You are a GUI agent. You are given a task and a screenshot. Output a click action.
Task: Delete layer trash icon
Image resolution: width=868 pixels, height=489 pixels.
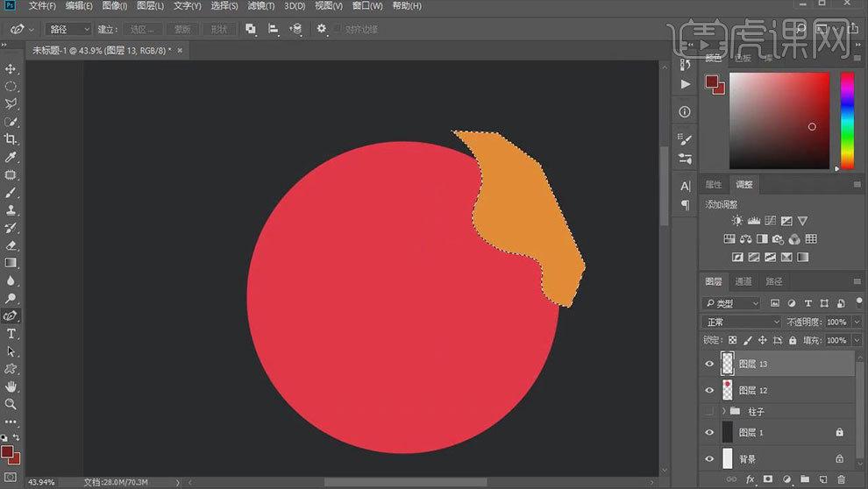841,479
